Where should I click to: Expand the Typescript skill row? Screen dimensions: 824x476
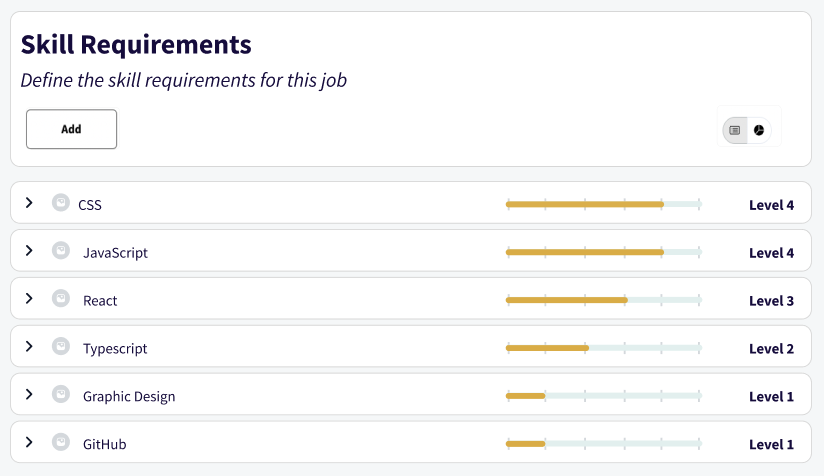[29, 346]
